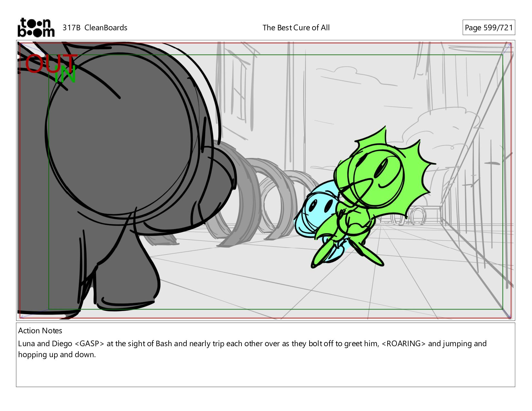Click the 'Page 599/721' page number box
The height and width of the screenshot is (411, 532).
pyautogui.click(x=488, y=27)
